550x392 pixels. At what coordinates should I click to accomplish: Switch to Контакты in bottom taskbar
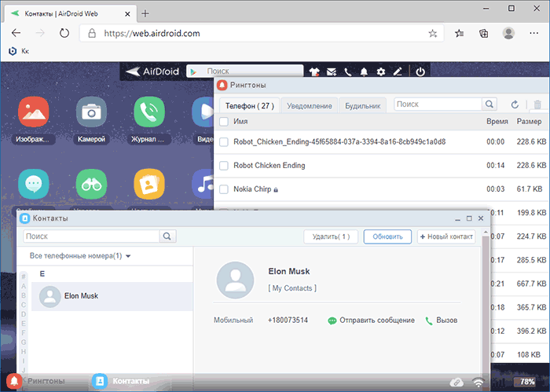pyautogui.click(x=121, y=381)
